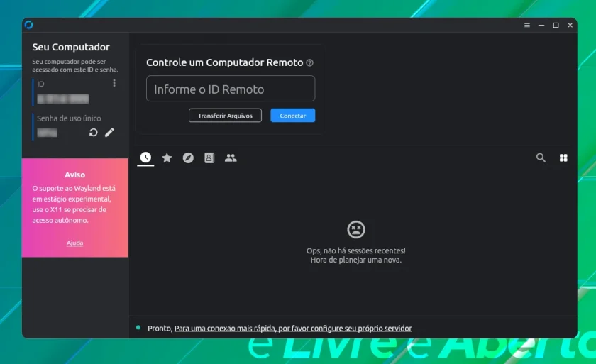Refresh the one-time password

click(x=94, y=132)
